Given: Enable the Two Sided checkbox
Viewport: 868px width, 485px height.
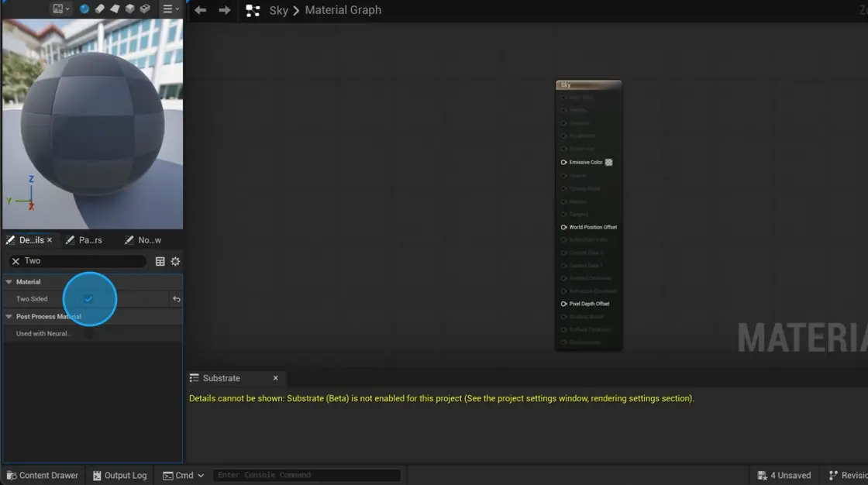Looking at the screenshot, I should [x=90, y=299].
